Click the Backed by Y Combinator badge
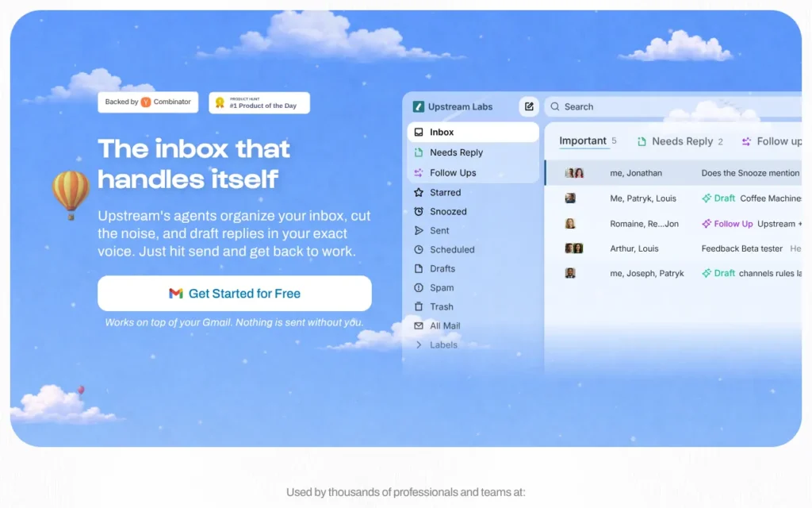This screenshot has width=812, height=508. pos(148,102)
